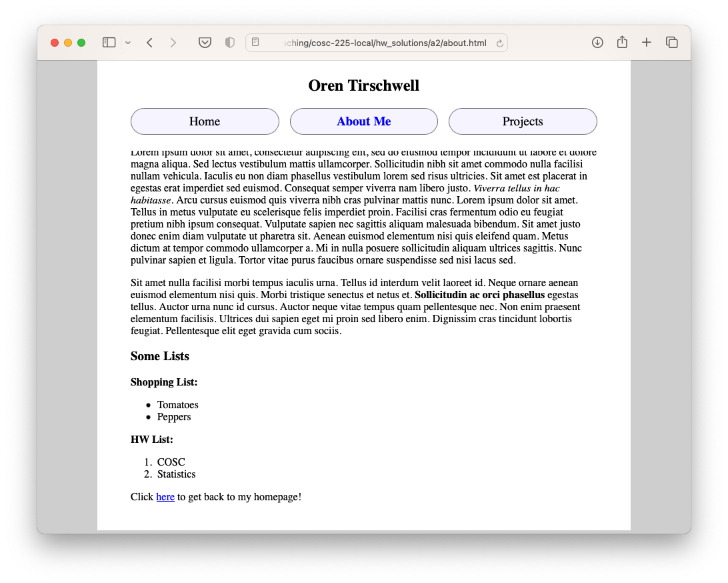Show the tab overview

point(671,43)
